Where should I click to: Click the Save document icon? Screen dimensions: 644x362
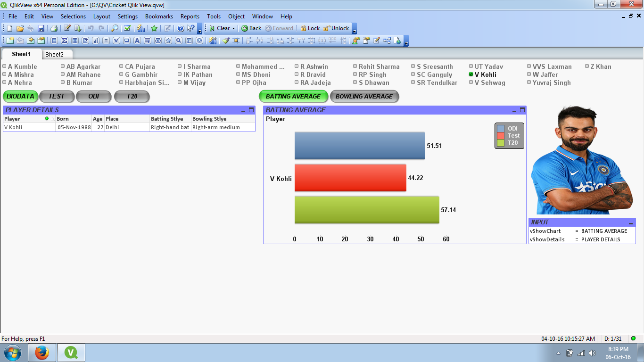(x=41, y=28)
